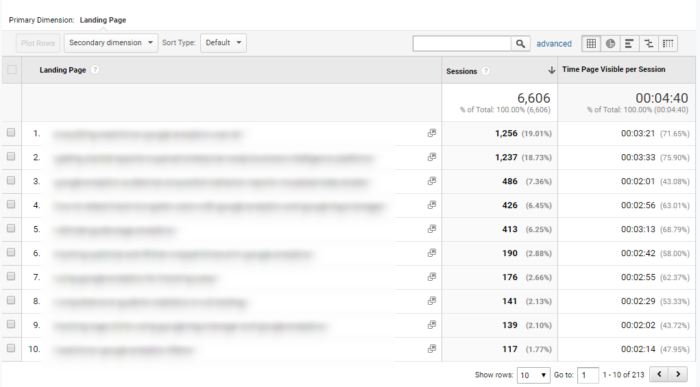Tick checkbox for row 7

click(x=11, y=276)
